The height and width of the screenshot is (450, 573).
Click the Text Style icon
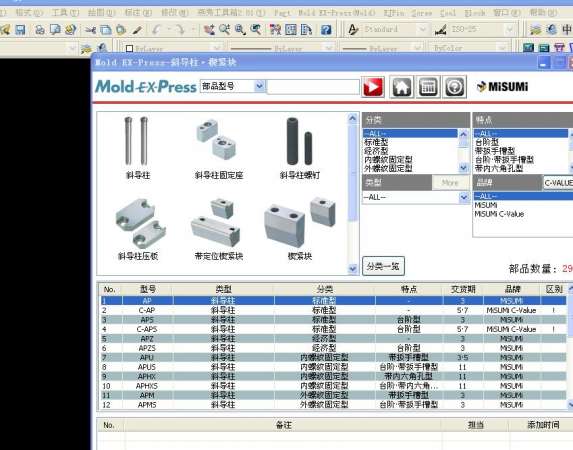pos(353,29)
